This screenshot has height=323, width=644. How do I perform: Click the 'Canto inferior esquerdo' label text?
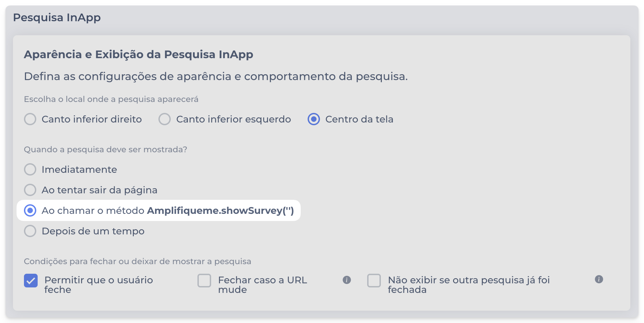click(x=233, y=119)
